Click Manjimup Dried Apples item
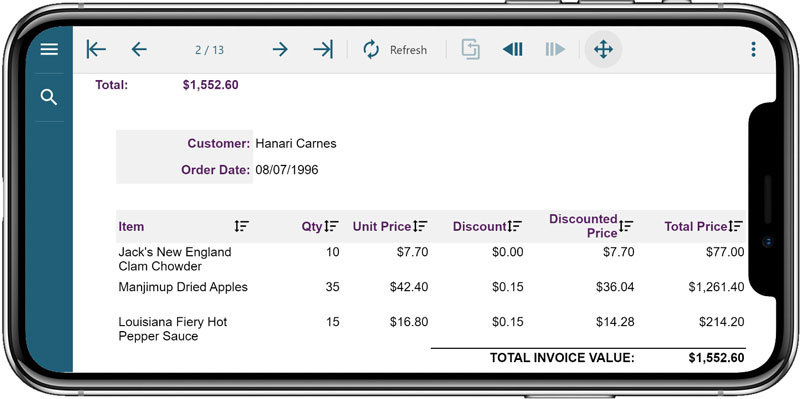 (x=183, y=287)
